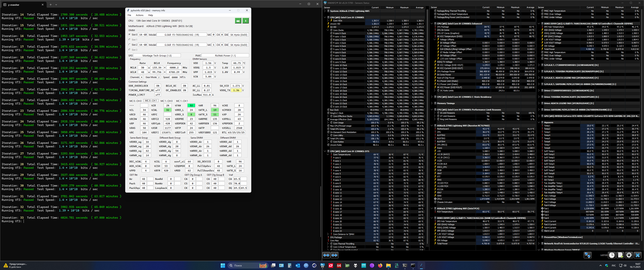Click HWiNFO expand columns arrows icon

pyautogui.click(x=326, y=255)
